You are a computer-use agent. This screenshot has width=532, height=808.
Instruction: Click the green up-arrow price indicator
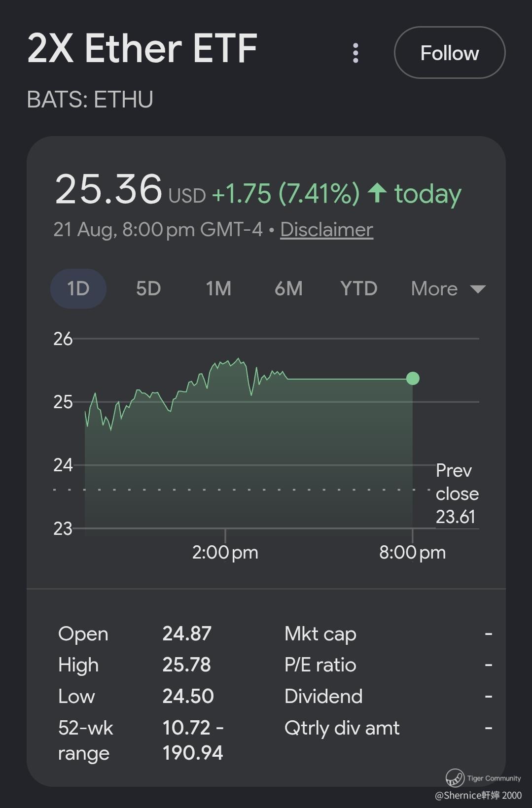pyautogui.click(x=377, y=193)
